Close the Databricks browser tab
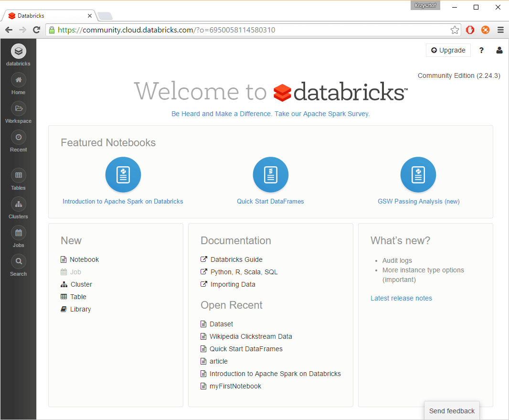The image size is (509, 420). coord(90,16)
